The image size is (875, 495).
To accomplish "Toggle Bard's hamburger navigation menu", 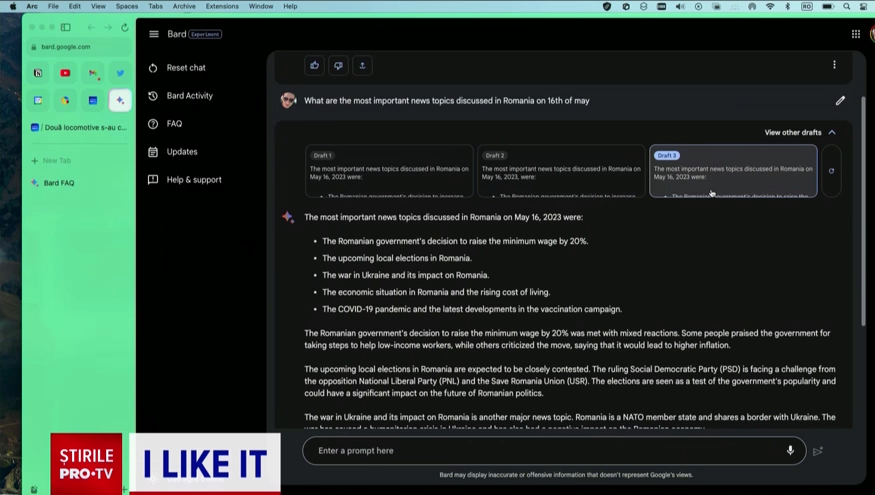I will 154,34.
